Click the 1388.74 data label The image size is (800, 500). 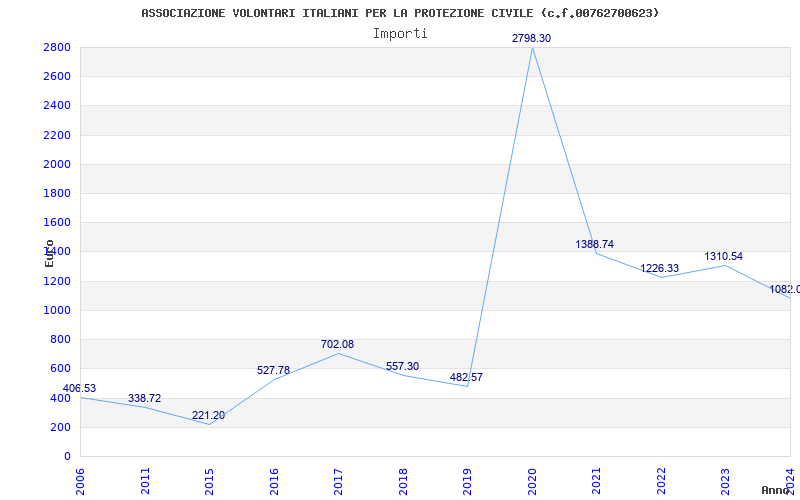(x=594, y=244)
